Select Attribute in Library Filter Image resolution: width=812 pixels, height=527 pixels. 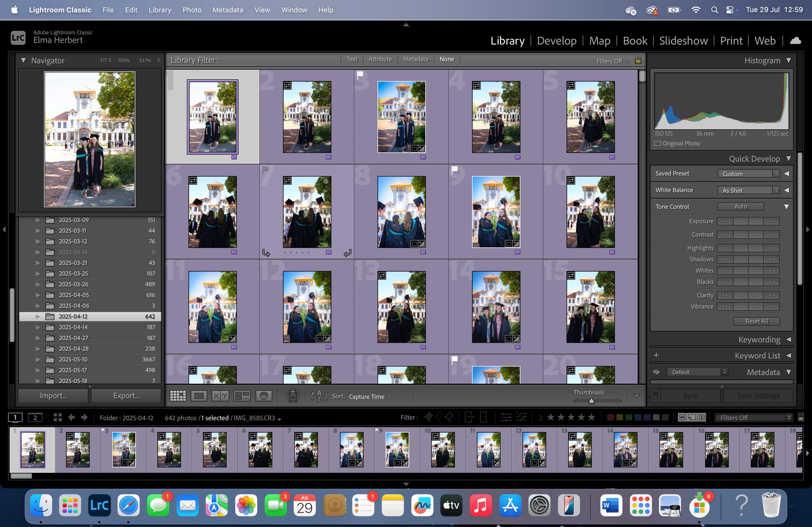[x=380, y=59]
